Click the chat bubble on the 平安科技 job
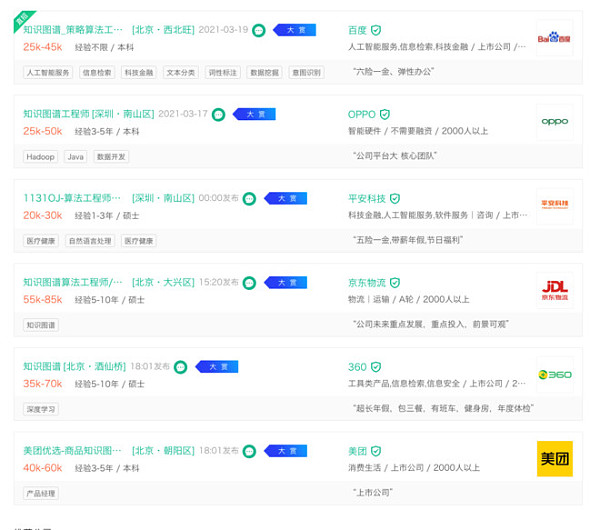Image resolution: width=600 pixels, height=530 pixels. pos(249,199)
